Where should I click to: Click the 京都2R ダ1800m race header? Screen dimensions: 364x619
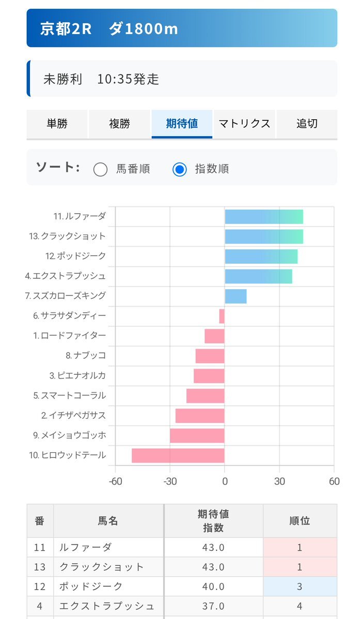coord(182,29)
